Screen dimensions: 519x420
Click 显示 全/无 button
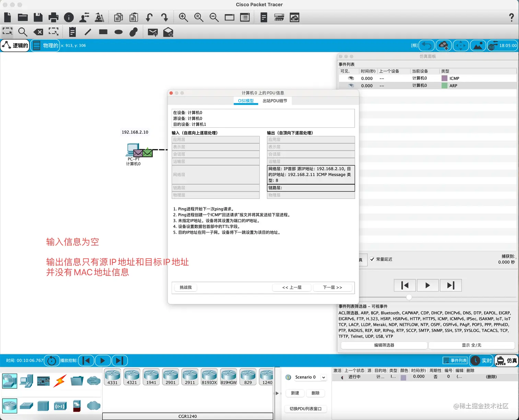pyautogui.click(x=472, y=345)
